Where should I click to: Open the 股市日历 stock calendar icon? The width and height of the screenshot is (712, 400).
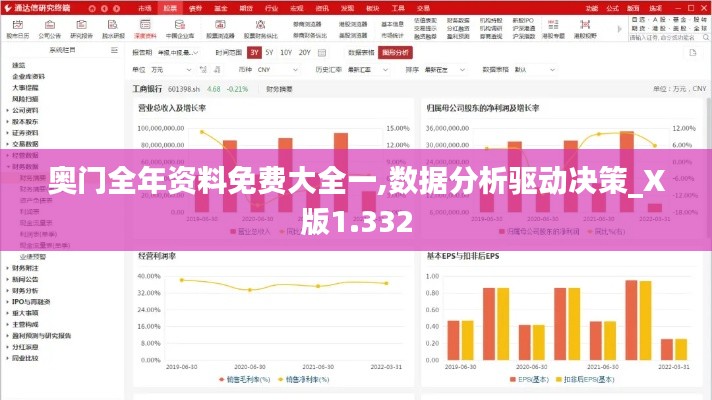click(17, 29)
